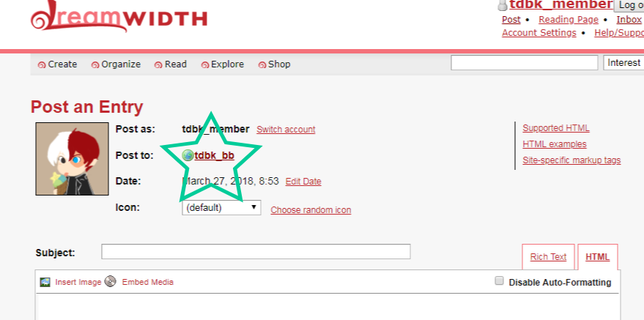This screenshot has width=644, height=320.
Task: Open the Organize menu
Action: 121,64
